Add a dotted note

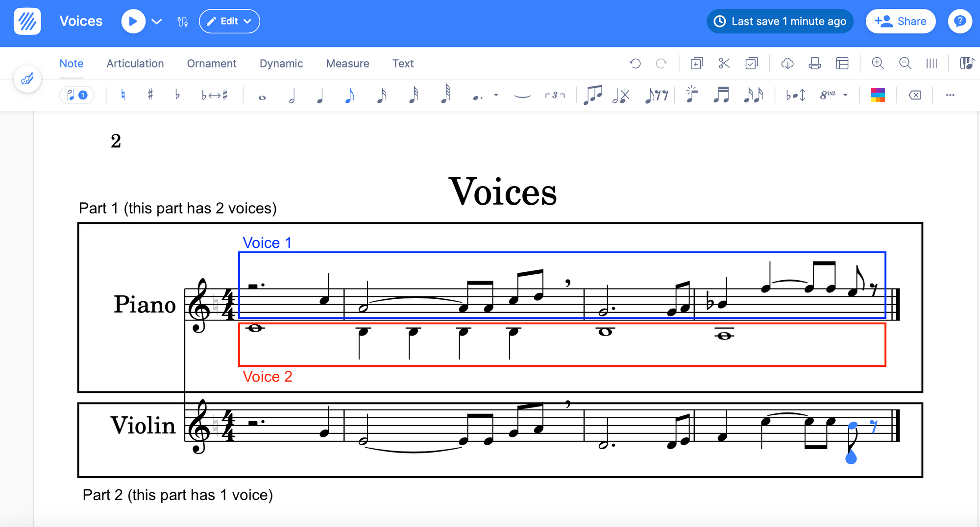pyautogui.click(x=477, y=97)
